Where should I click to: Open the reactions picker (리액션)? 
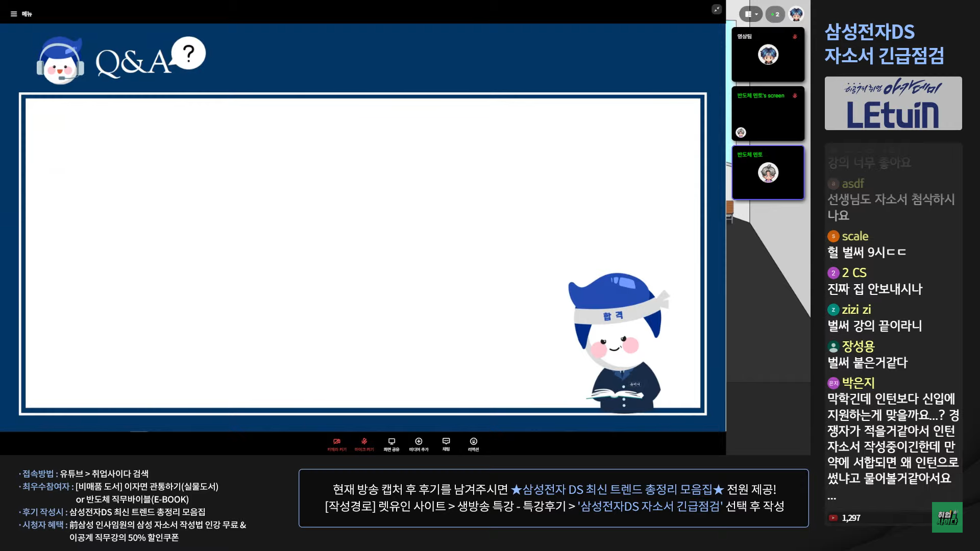click(x=473, y=444)
